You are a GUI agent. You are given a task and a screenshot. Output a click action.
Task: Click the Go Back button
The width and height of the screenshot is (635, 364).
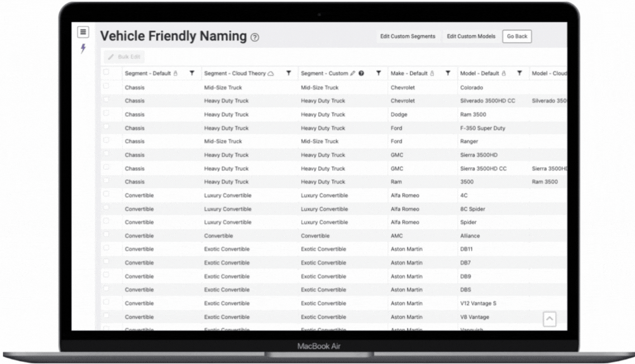click(517, 36)
